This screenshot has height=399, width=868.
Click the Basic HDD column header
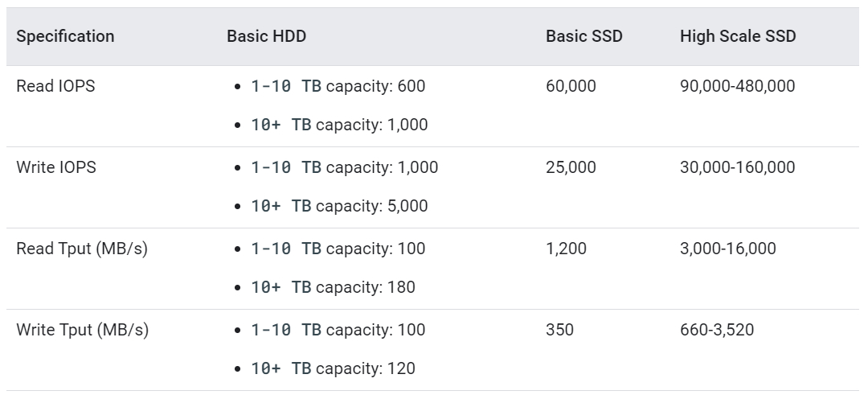(x=266, y=36)
